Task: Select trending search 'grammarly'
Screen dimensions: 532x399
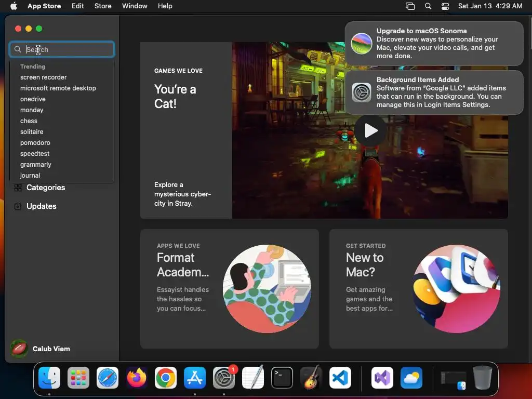Action: click(x=36, y=165)
